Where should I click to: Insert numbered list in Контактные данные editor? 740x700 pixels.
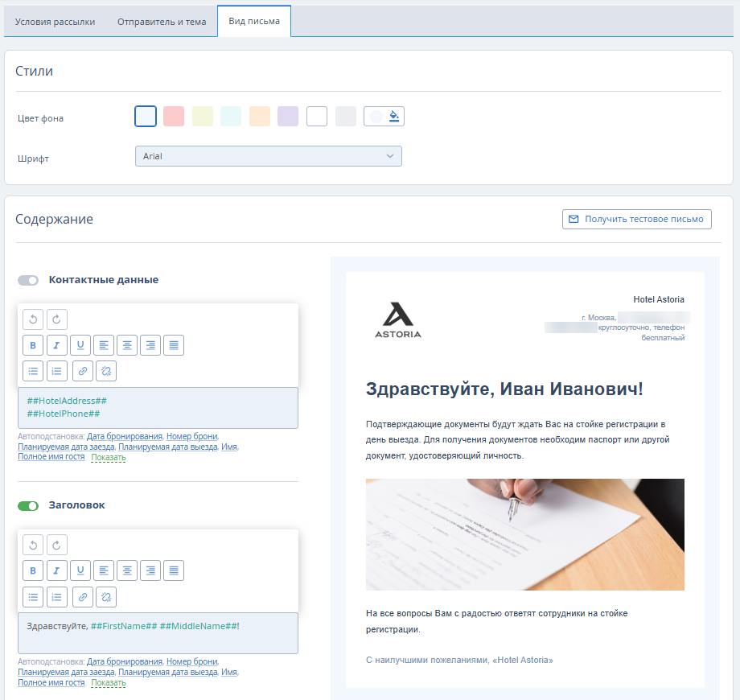click(56, 371)
